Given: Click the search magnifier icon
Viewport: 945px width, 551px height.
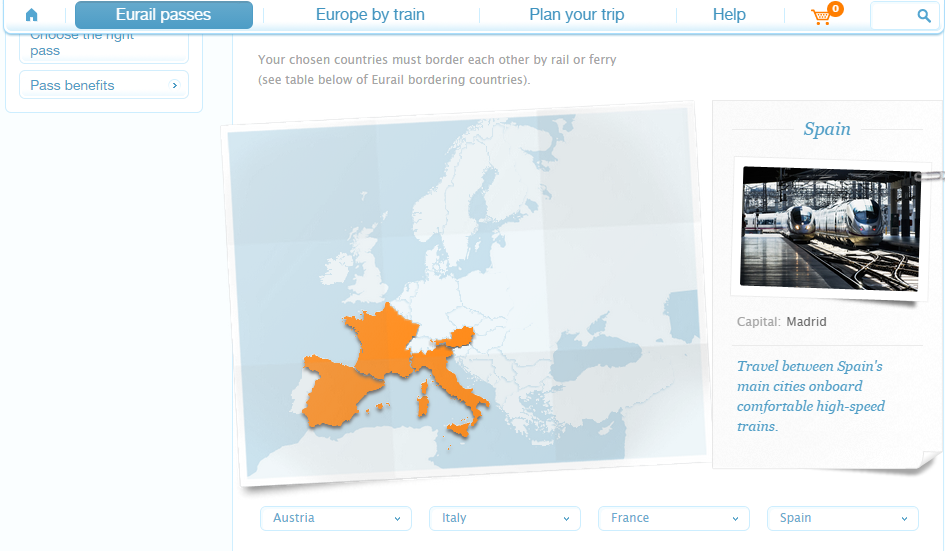Looking at the screenshot, I should click(x=923, y=16).
